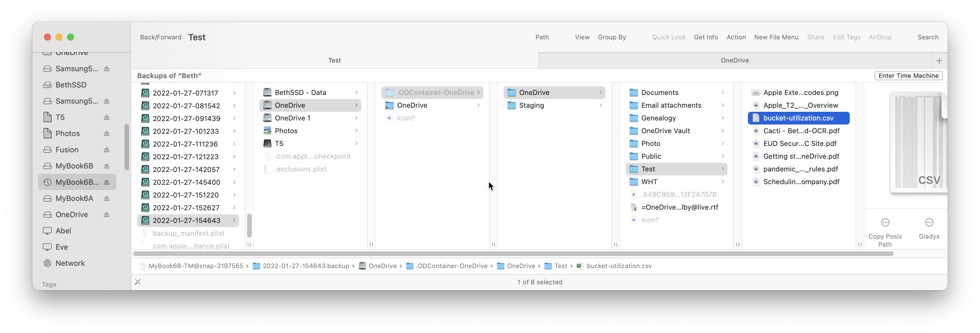Click Quick Look in the toolbar

(x=669, y=37)
